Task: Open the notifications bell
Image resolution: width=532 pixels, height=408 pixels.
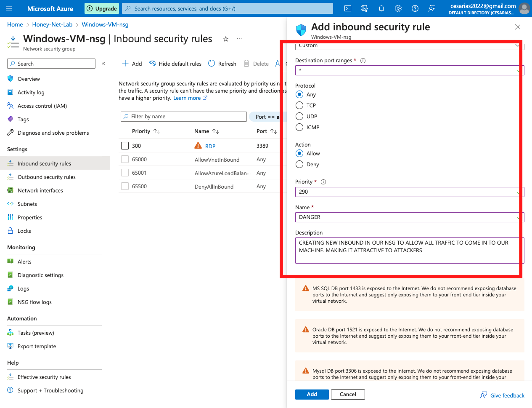Action: click(x=381, y=8)
